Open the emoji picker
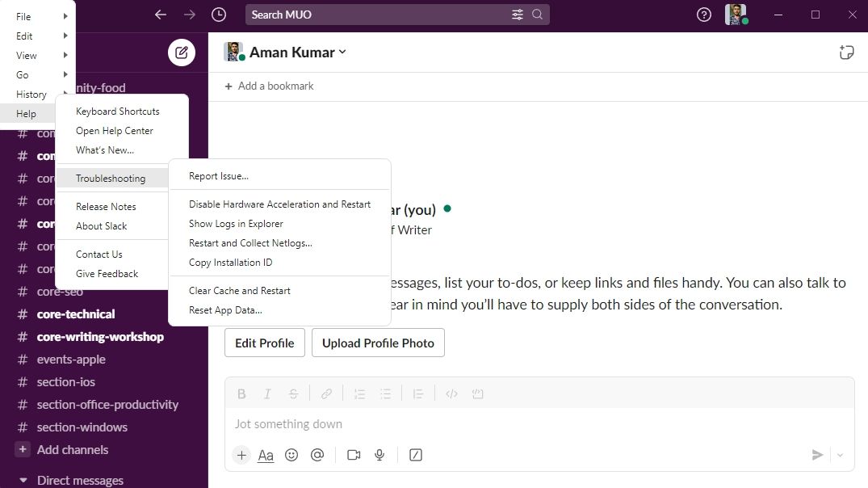The width and height of the screenshot is (868, 488). [x=291, y=455]
